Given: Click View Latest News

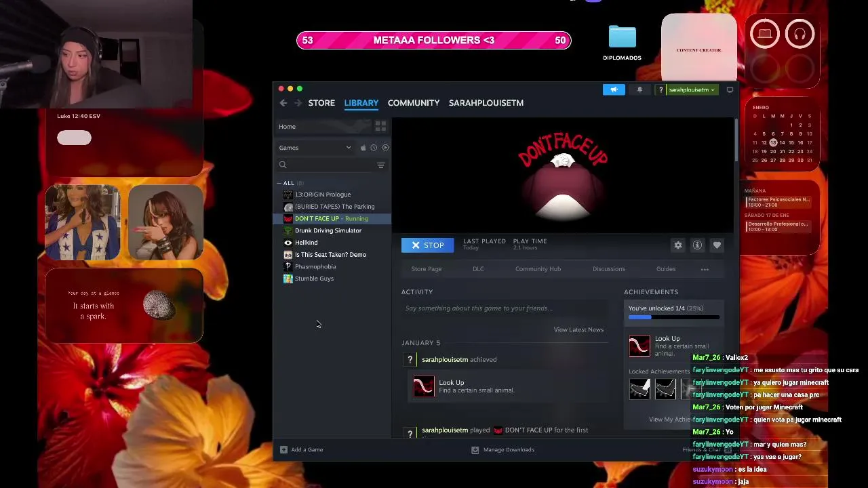Looking at the screenshot, I should (578, 330).
